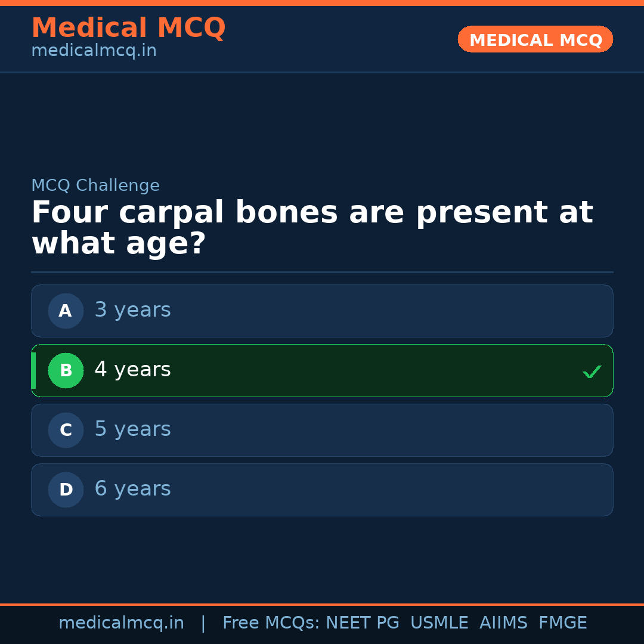Open the medicalmcq.in link under the header title
644x644 pixels.
(94, 51)
